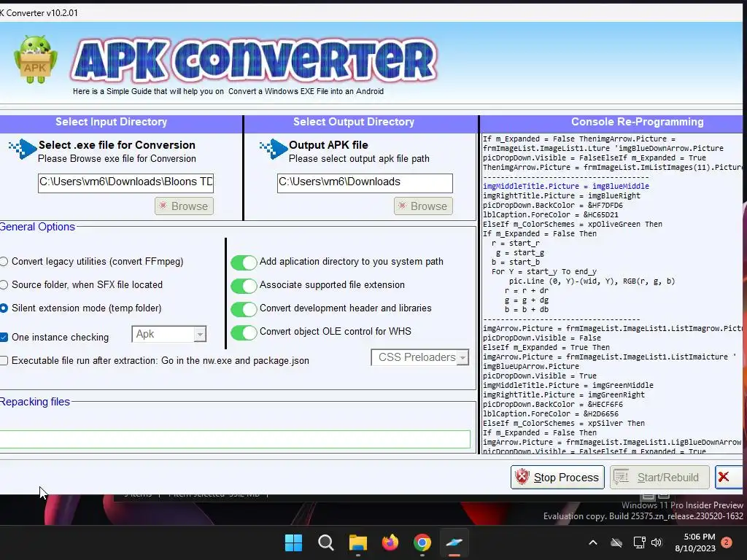The width and height of the screenshot is (747, 560).
Task: Launch Google Chrome from the taskbar
Action: tap(422, 542)
